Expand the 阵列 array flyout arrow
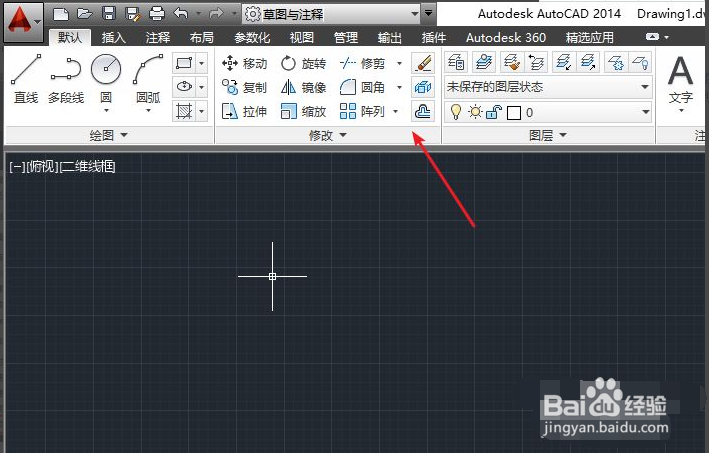This screenshot has width=709, height=453. point(396,111)
